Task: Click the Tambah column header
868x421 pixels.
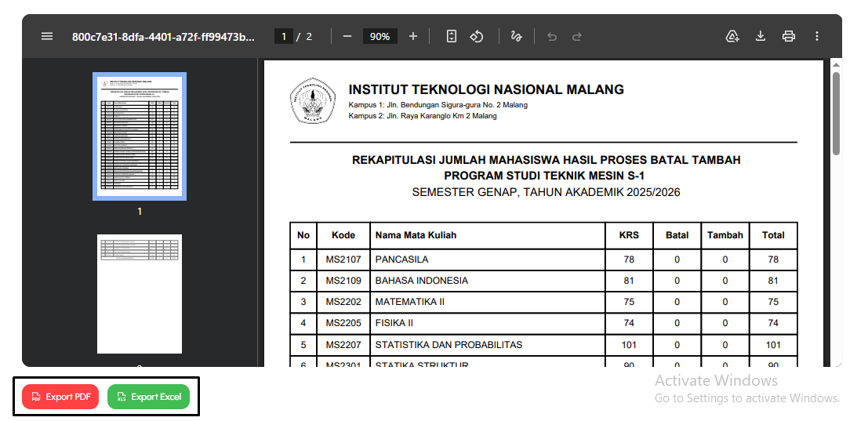Action: 725,235
